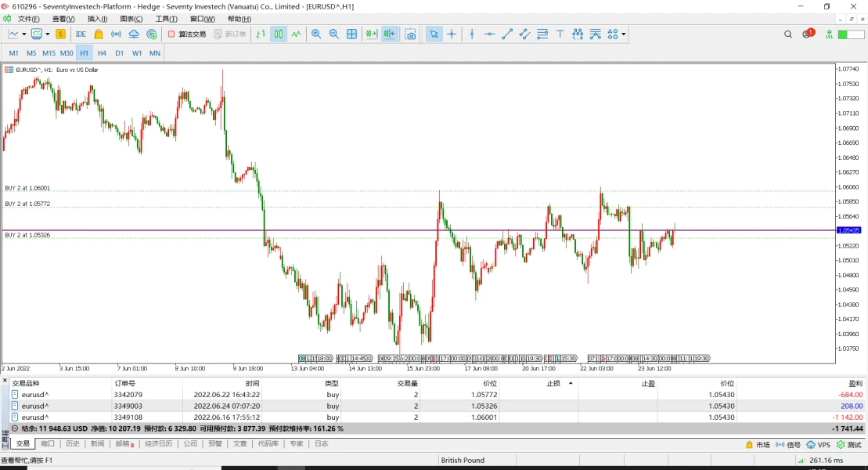Image resolution: width=868 pixels, height=470 pixels.
Task: Open the 插入(I) menu
Action: click(97, 19)
